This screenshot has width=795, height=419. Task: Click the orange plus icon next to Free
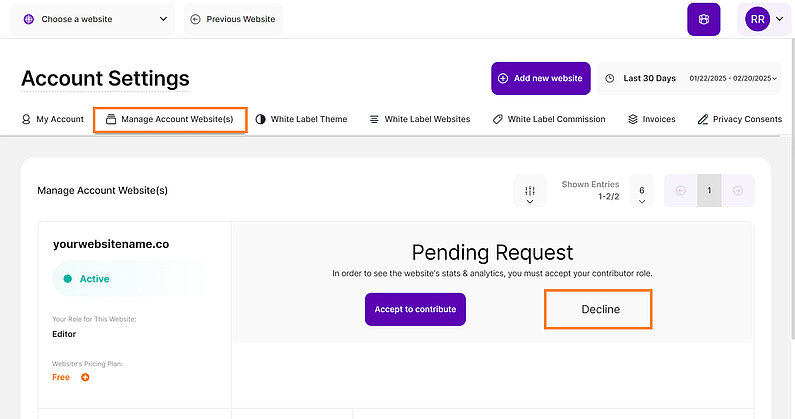[85, 377]
